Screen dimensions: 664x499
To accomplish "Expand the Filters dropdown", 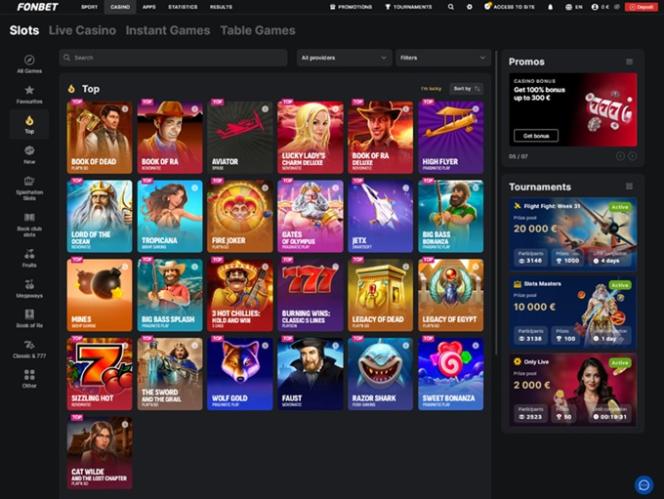I will [x=443, y=58].
